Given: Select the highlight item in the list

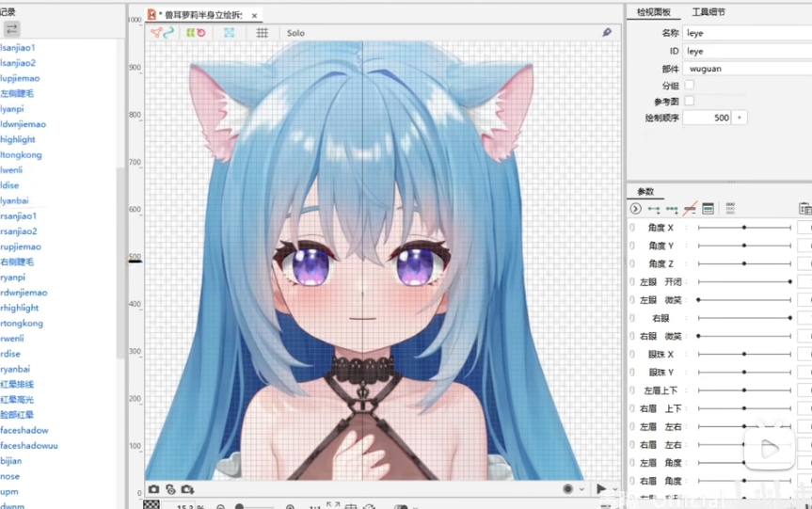Looking at the screenshot, I should coord(18,139).
